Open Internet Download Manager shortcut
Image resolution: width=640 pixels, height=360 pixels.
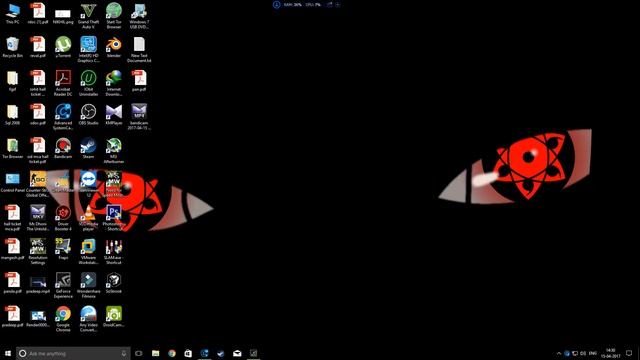(114, 83)
